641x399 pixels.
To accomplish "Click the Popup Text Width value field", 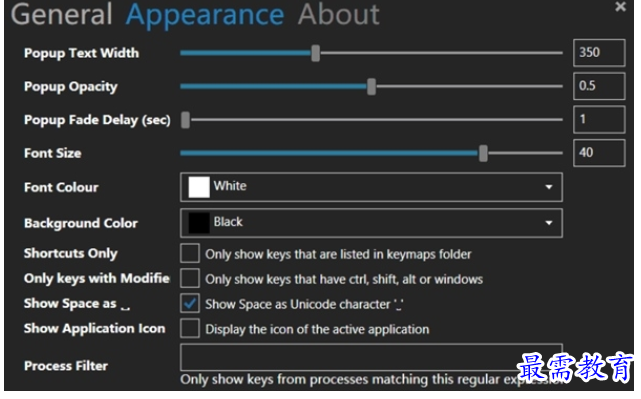I will click(x=599, y=53).
